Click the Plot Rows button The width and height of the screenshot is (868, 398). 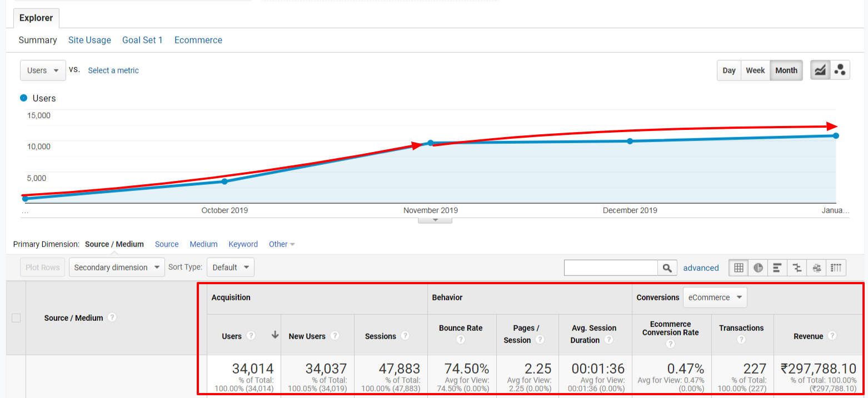42,268
